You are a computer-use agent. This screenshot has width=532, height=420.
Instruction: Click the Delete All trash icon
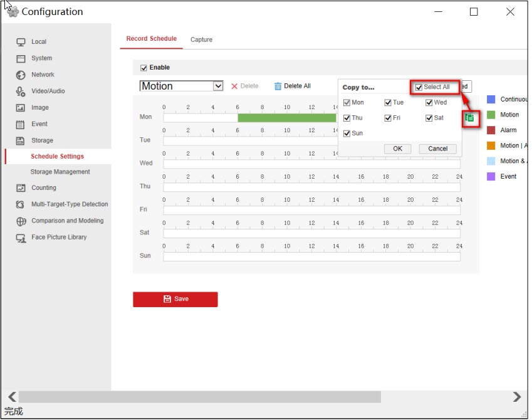click(278, 87)
